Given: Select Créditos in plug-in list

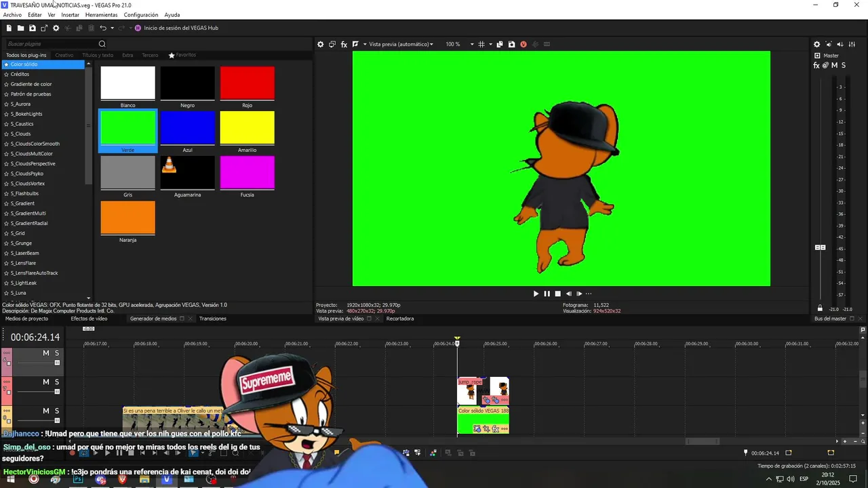Looking at the screenshot, I should click(20, 74).
